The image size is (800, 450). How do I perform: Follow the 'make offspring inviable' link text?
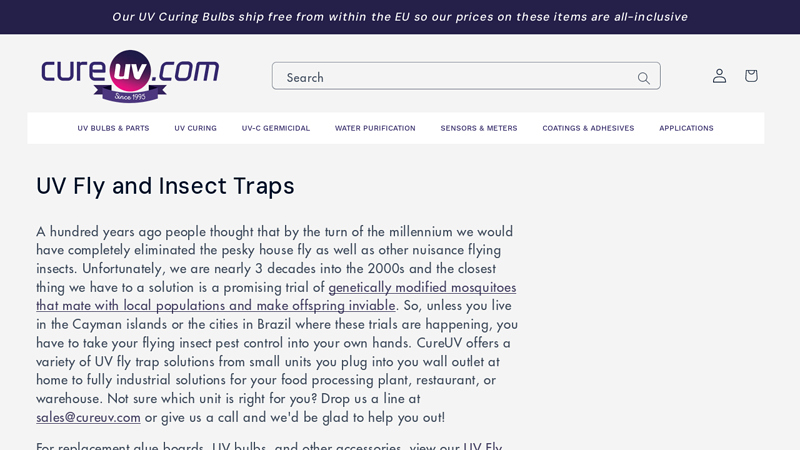pyautogui.click(x=326, y=306)
